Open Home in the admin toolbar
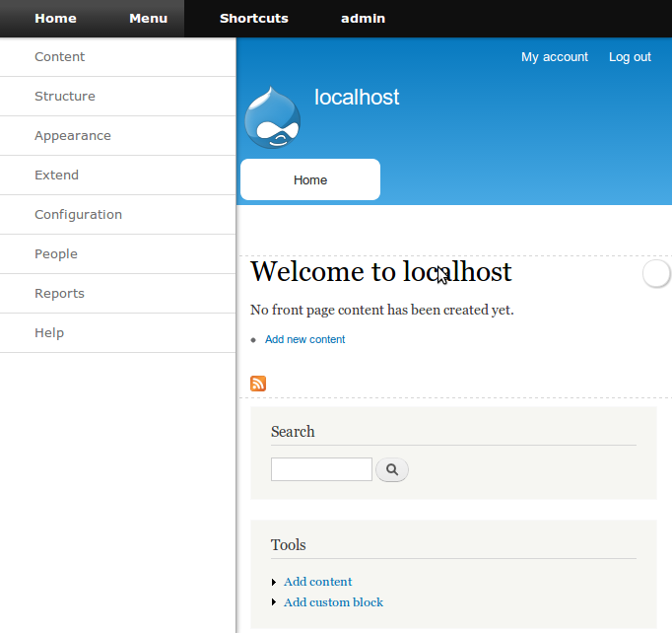 pos(55,19)
